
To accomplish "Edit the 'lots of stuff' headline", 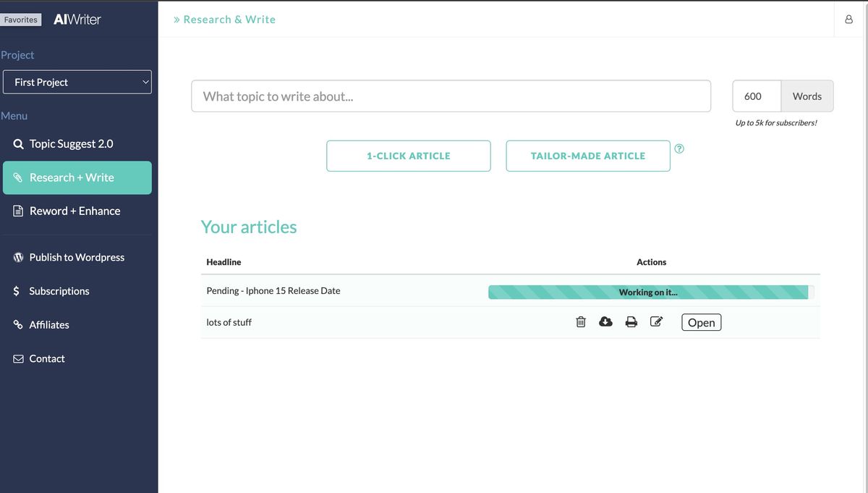I will coord(657,321).
